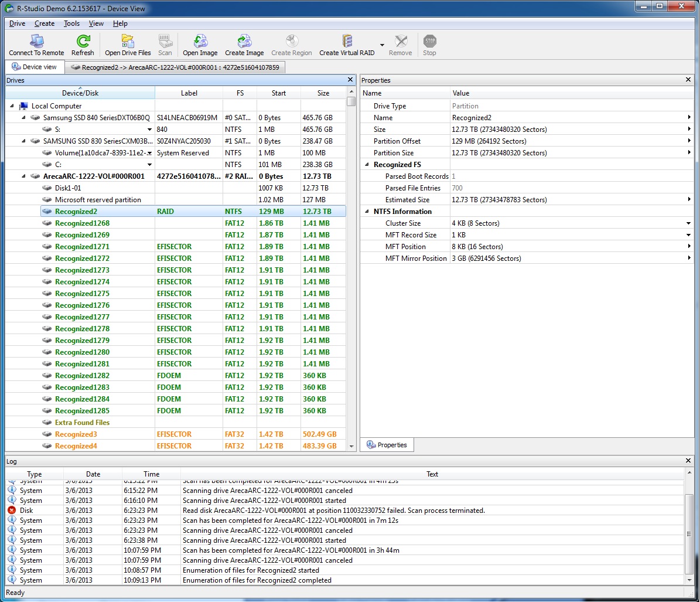The width and height of the screenshot is (700, 602).
Task: Sort drives by the Label column
Action: coord(189,93)
